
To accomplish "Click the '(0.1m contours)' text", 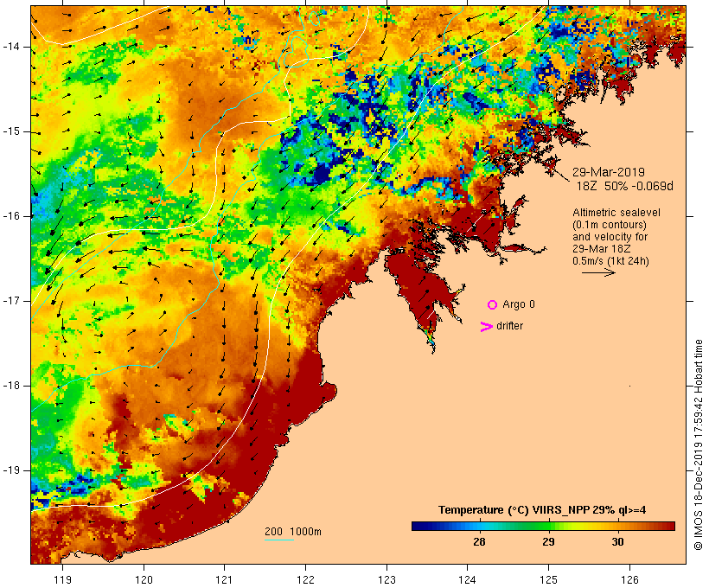I will 610,225.
